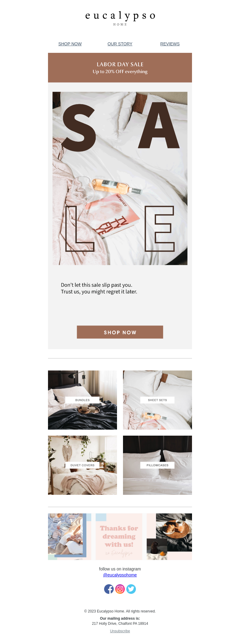Open the Instagram social icon
The width and height of the screenshot is (240, 644).
pos(120,589)
